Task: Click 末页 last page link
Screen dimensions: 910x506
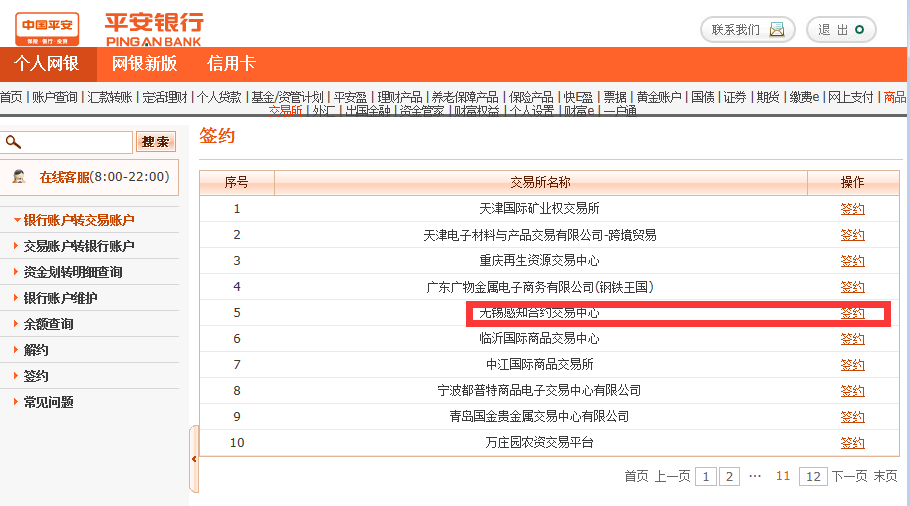Action: 886,476
